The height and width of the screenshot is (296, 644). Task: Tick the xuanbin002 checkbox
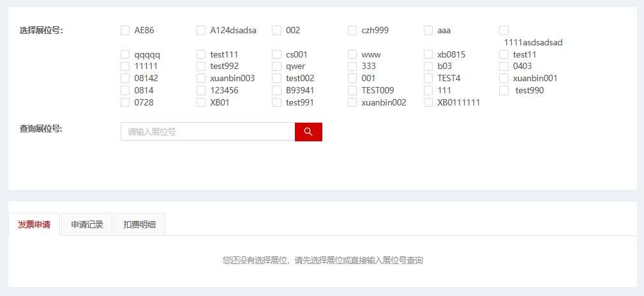coord(352,103)
